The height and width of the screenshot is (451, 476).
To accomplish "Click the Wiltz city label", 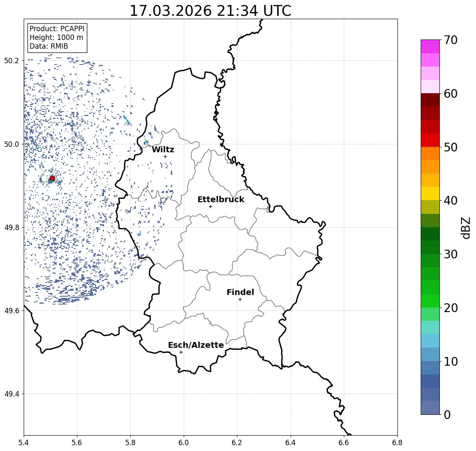I will [x=163, y=149].
